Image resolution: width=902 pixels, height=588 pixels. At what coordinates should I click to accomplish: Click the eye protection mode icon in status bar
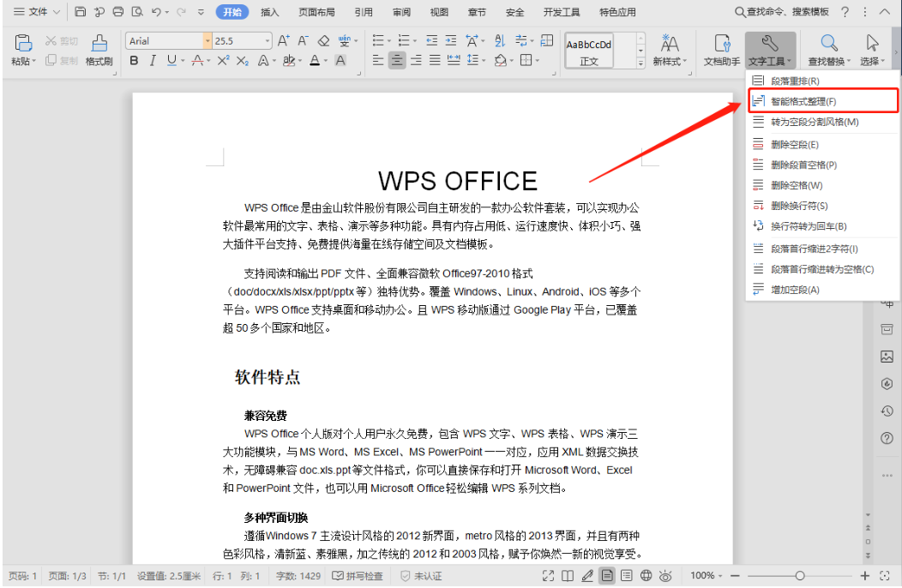pyautogui.click(x=664, y=576)
